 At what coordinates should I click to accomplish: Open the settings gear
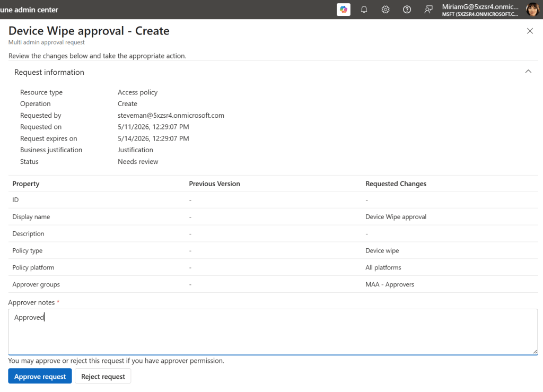pos(386,10)
